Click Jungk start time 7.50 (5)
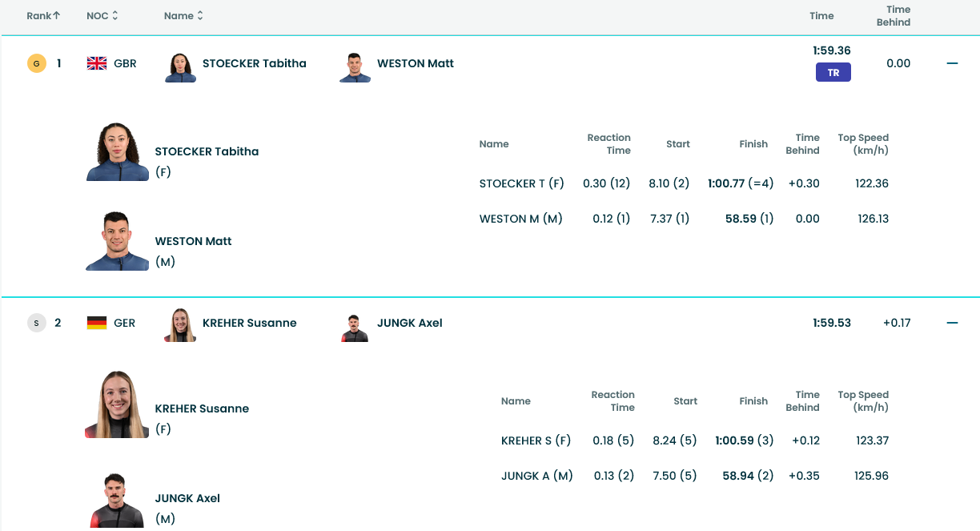The height and width of the screenshot is (531, 980). point(675,476)
